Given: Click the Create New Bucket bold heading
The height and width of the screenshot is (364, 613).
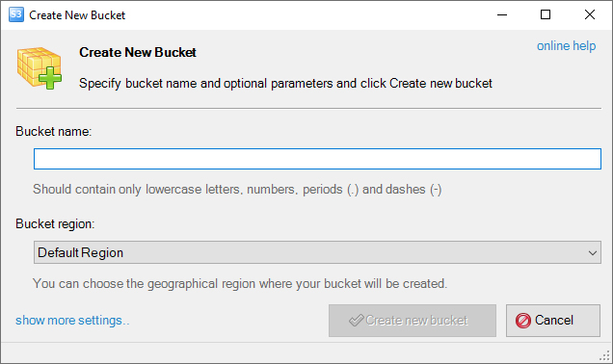Looking at the screenshot, I should 138,52.
